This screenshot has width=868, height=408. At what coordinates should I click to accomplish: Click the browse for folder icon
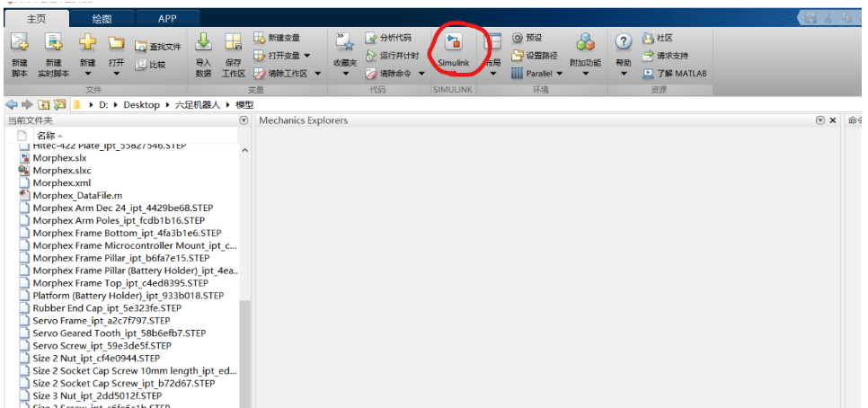[59, 104]
